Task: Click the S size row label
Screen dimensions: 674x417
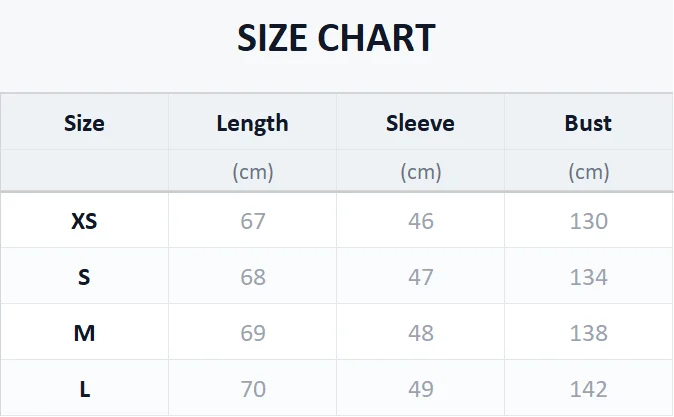Action: [x=84, y=277]
